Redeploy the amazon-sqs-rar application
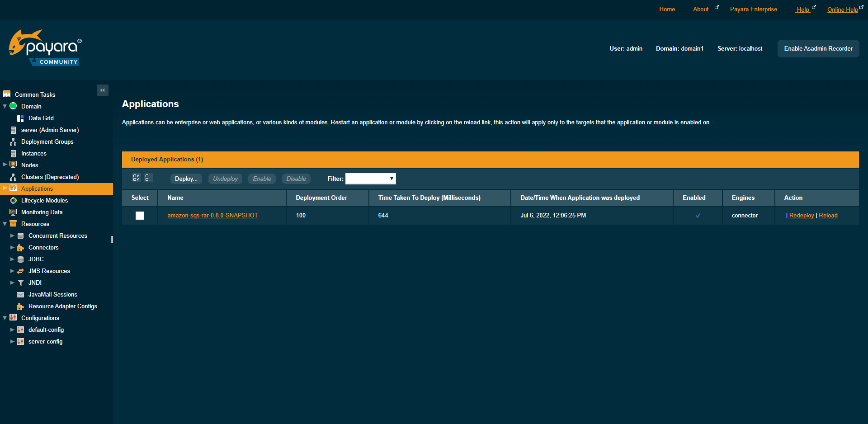 pos(801,215)
